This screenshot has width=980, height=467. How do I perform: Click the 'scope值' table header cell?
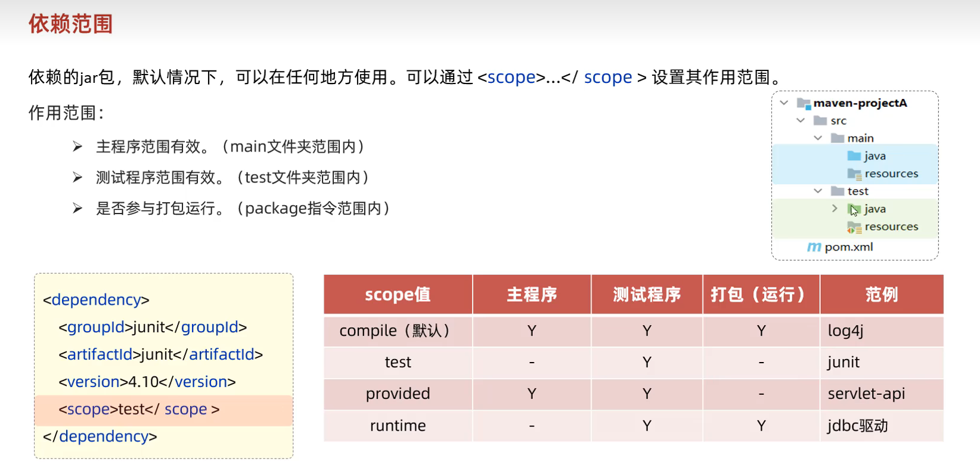(398, 295)
